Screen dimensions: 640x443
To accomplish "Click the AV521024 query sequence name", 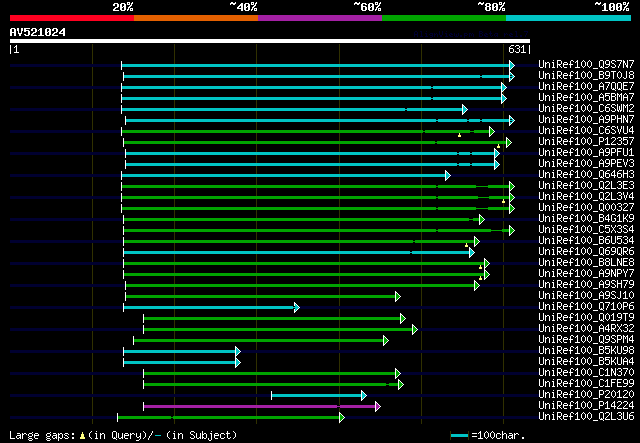I will [38, 32].
